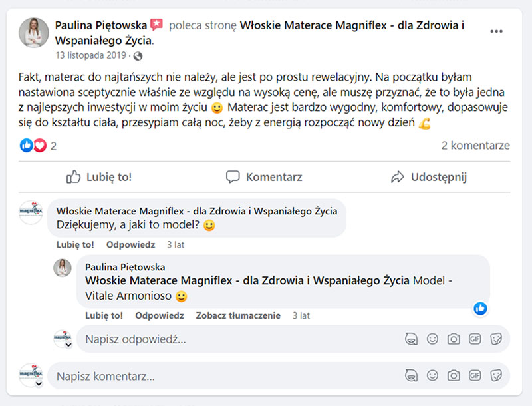This screenshot has height=406, width=532.
Task: Switch replying profile beside Napisz odpowiedź
Action: point(67,345)
